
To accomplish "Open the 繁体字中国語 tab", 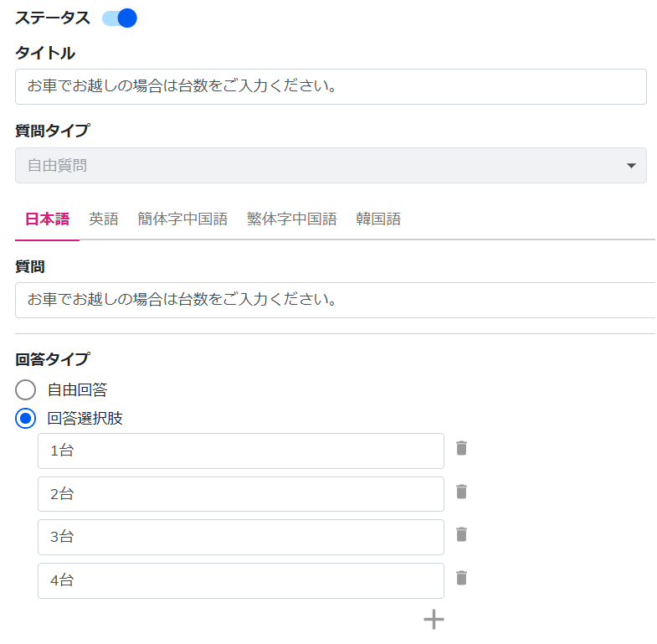I will [291, 219].
